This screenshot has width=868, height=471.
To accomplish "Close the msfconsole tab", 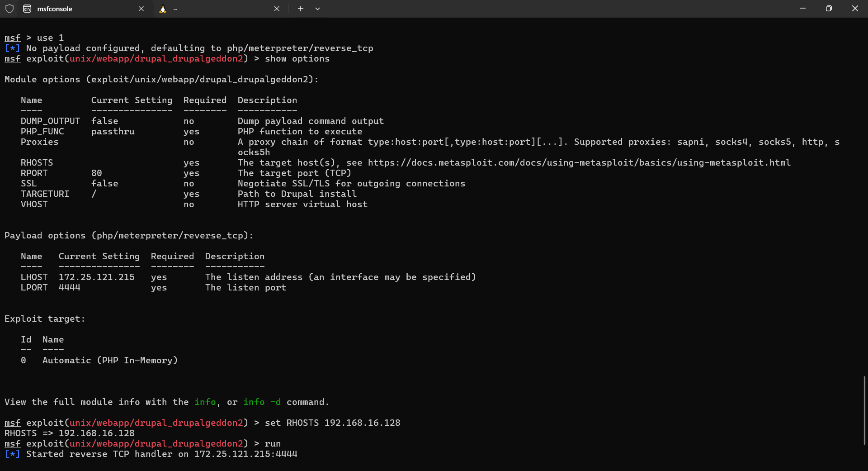I will (x=141, y=9).
